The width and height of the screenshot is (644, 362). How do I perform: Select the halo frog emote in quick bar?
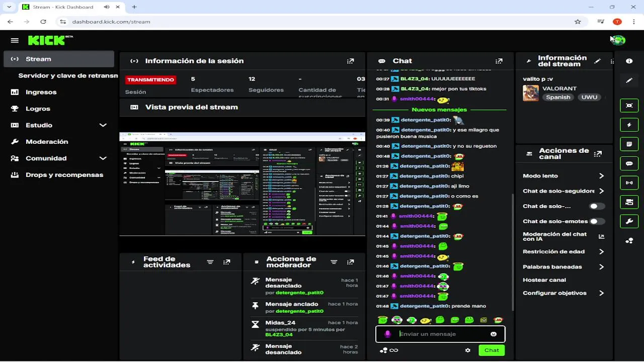[383, 320]
